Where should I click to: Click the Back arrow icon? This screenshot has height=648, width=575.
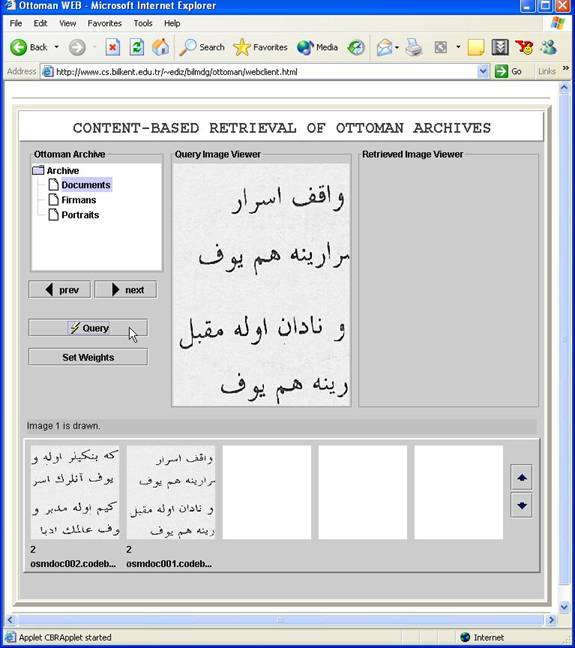18,47
